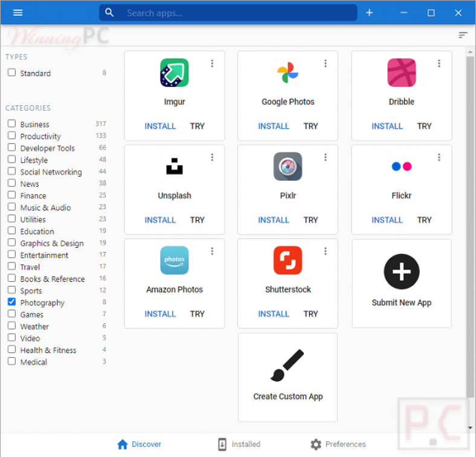The height and width of the screenshot is (457, 476).
Task: Check the Standard type filter
Action: point(11,73)
